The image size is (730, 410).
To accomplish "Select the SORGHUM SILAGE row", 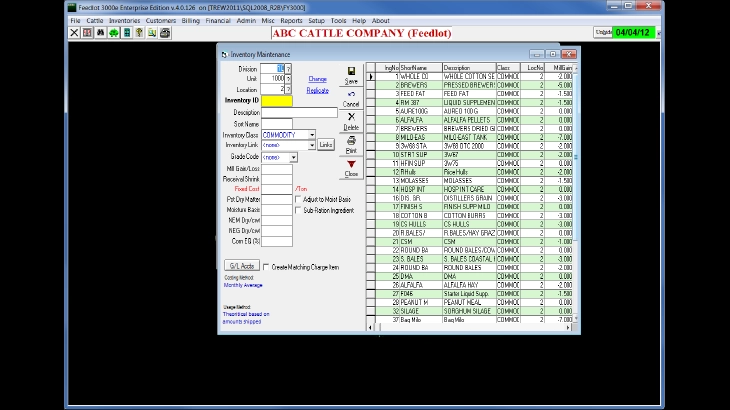I will pyautogui.click(x=474, y=311).
